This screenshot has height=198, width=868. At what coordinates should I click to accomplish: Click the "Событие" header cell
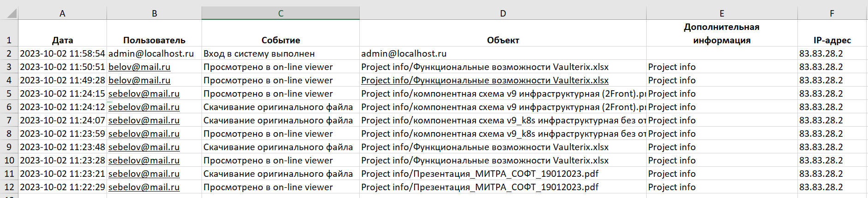point(280,40)
